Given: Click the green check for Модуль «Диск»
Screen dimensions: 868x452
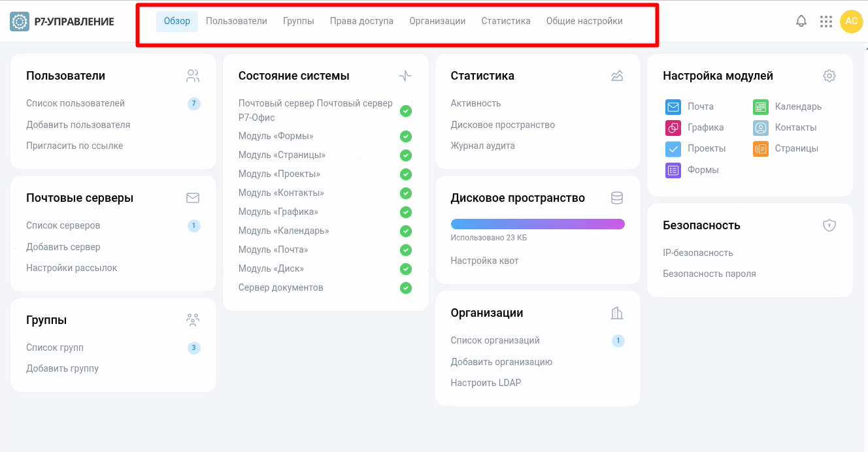Looking at the screenshot, I should tap(406, 269).
